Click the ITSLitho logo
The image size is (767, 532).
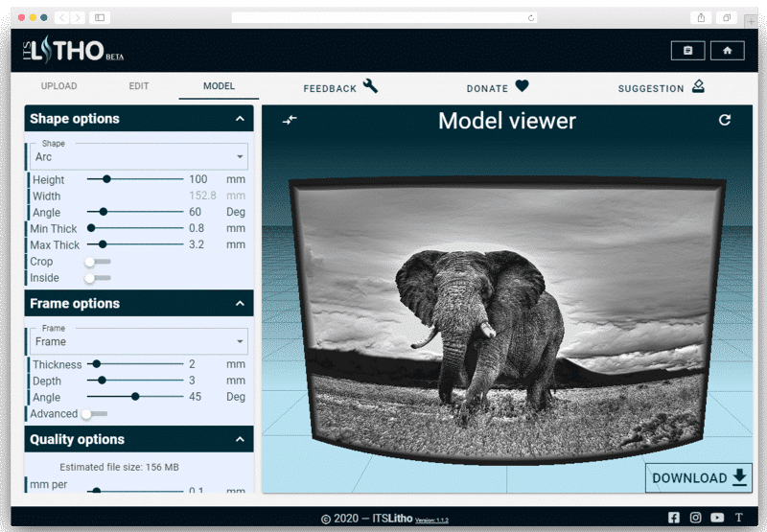click(73, 50)
